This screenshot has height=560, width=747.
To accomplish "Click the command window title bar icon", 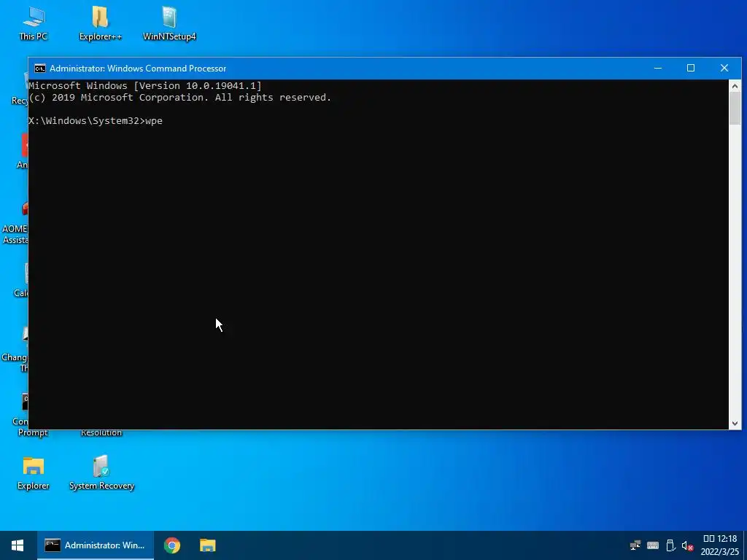I will click(40, 68).
